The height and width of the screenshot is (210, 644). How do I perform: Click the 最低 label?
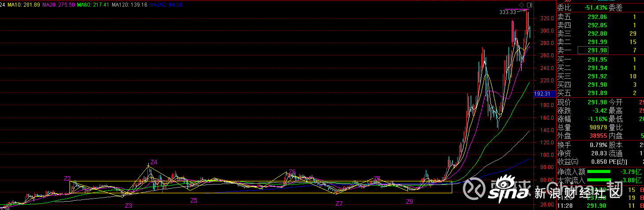[x=615, y=119]
